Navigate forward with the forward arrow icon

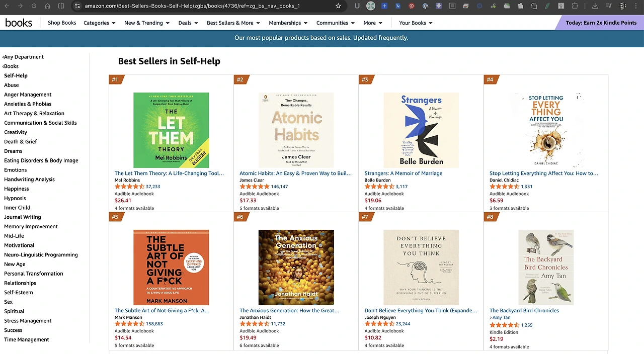[x=19, y=6]
